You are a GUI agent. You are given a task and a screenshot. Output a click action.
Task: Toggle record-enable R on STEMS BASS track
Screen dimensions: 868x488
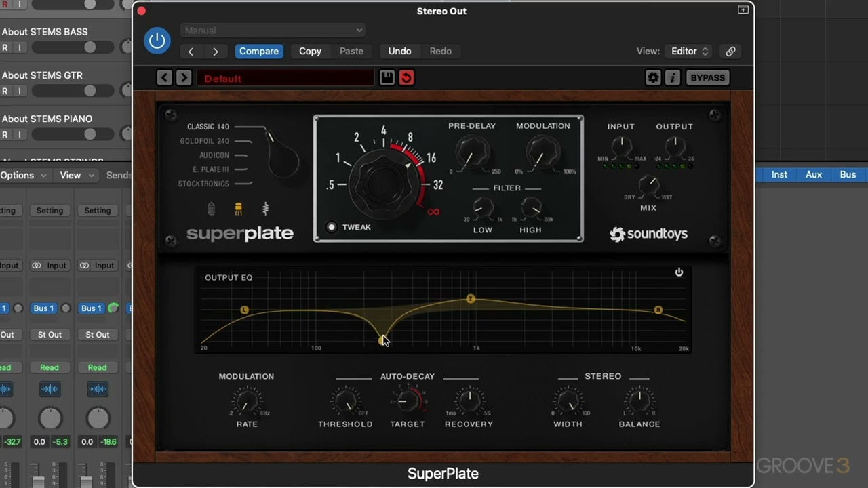[x=5, y=47]
